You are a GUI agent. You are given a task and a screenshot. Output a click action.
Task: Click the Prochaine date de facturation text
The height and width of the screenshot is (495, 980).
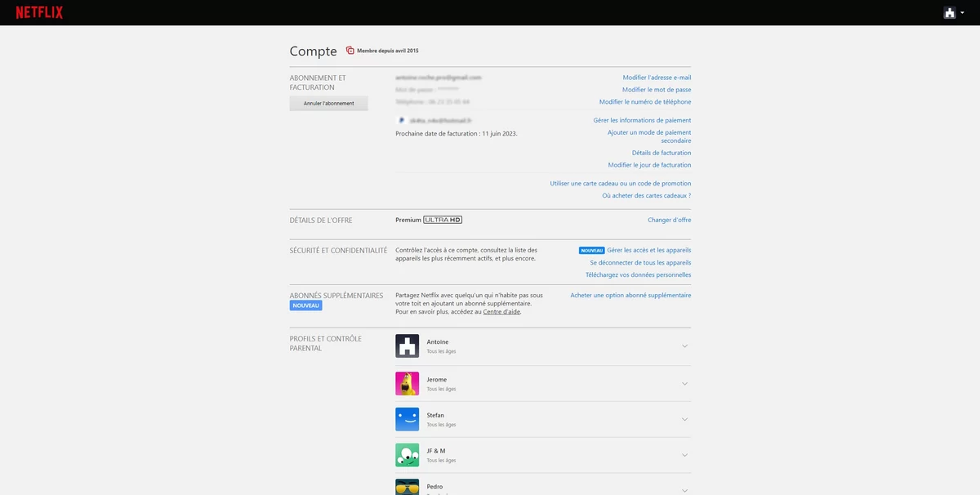(x=457, y=133)
